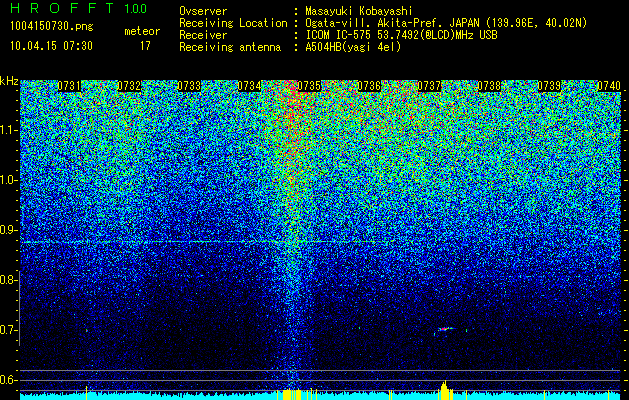Click the 0.8 frequency axis label
The width and height of the screenshot is (629, 400).
pos(8,280)
